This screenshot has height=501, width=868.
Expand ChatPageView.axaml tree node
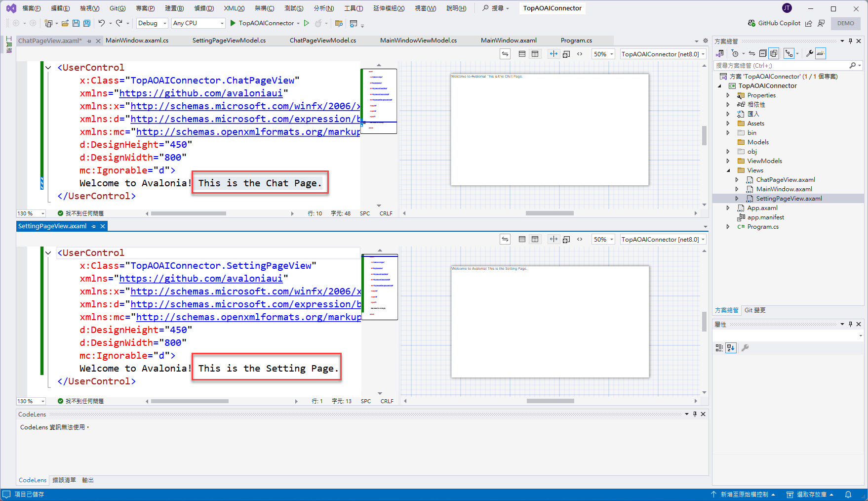[x=737, y=180]
